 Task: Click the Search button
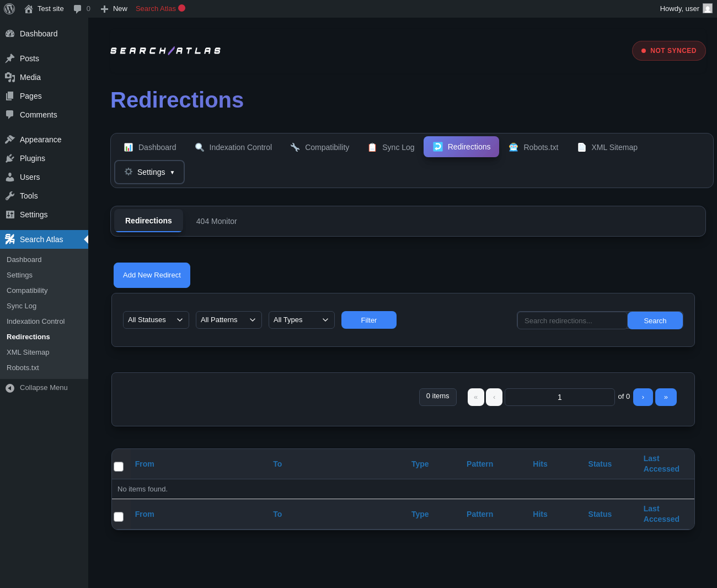(x=655, y=320)
